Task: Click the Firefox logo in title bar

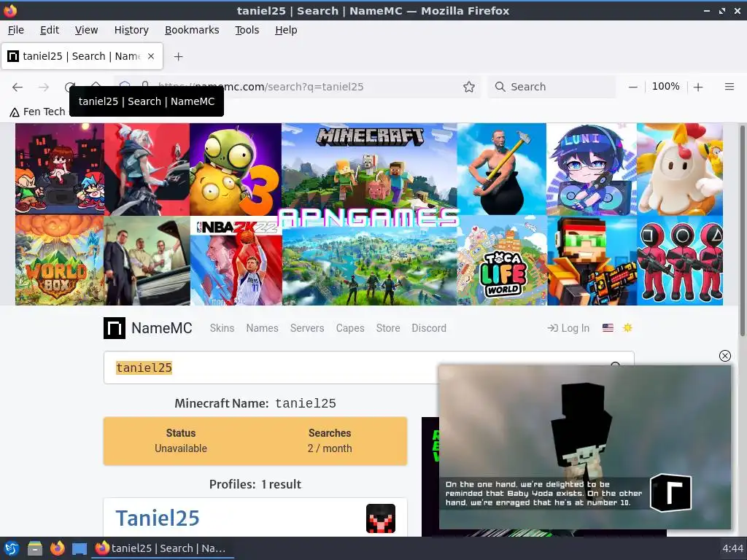Action: pos(10,10)
